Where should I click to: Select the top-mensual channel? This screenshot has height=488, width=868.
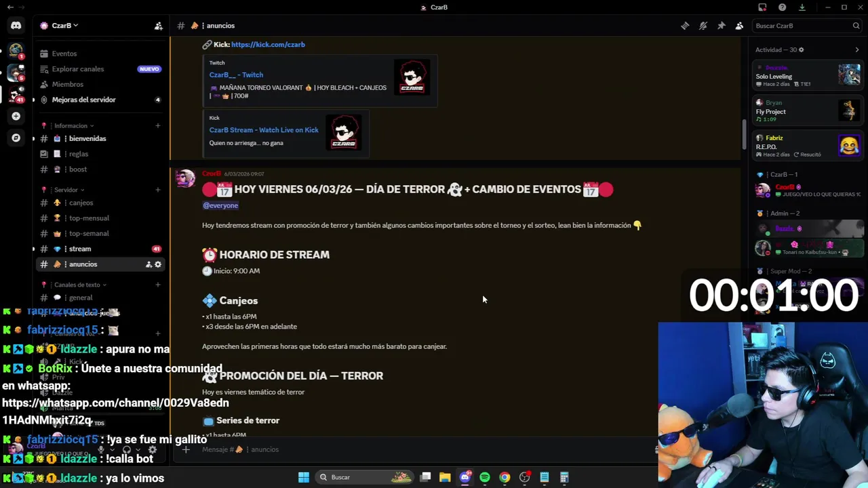click(100, 218)
